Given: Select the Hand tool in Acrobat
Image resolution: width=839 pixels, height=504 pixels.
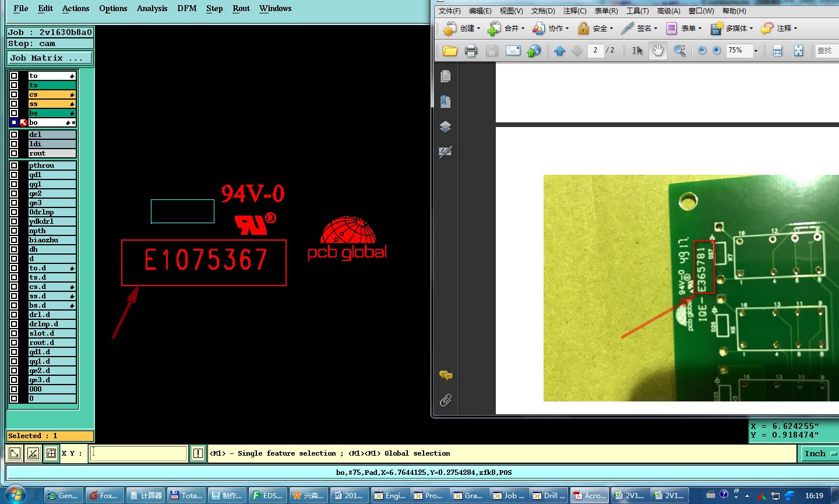Looking at the screenshot, I should [x=658, y=51].
